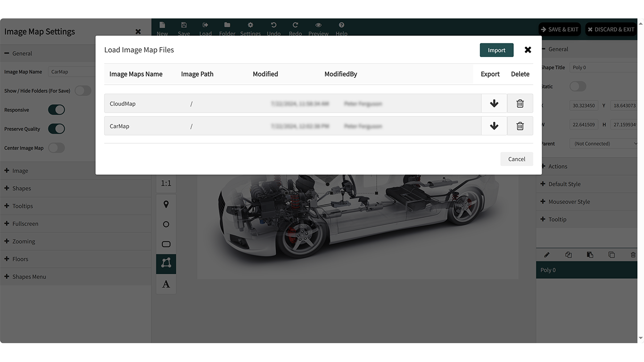Select the circle shape tool
The height and width of the screenshot is (362, 644).
(x=166, y=224)
